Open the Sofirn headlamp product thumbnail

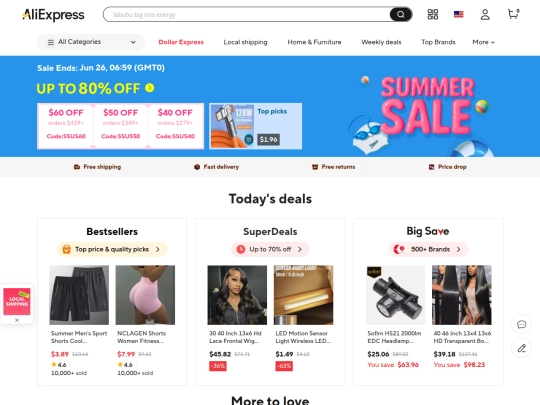(395, 295)
